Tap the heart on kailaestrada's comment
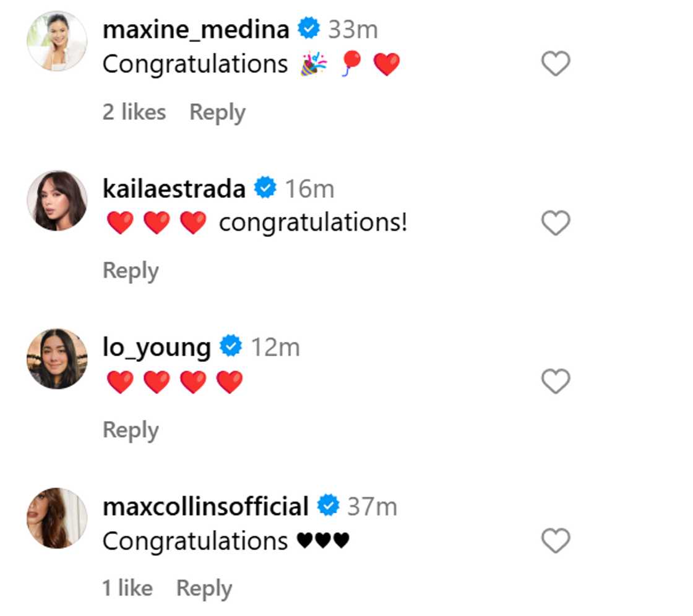 [555, 223]
